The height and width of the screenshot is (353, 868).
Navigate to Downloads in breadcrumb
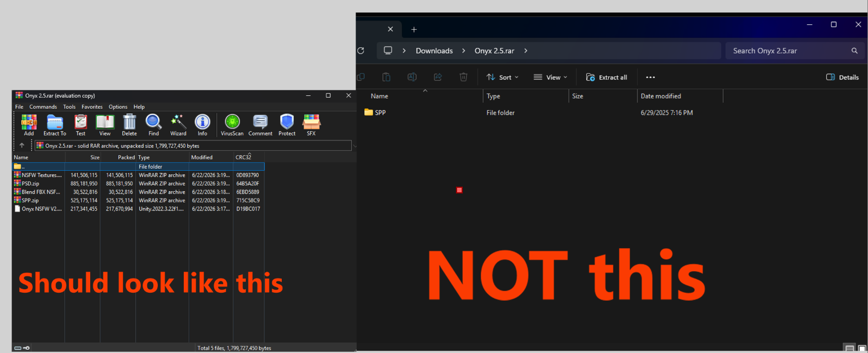point(434,51)
